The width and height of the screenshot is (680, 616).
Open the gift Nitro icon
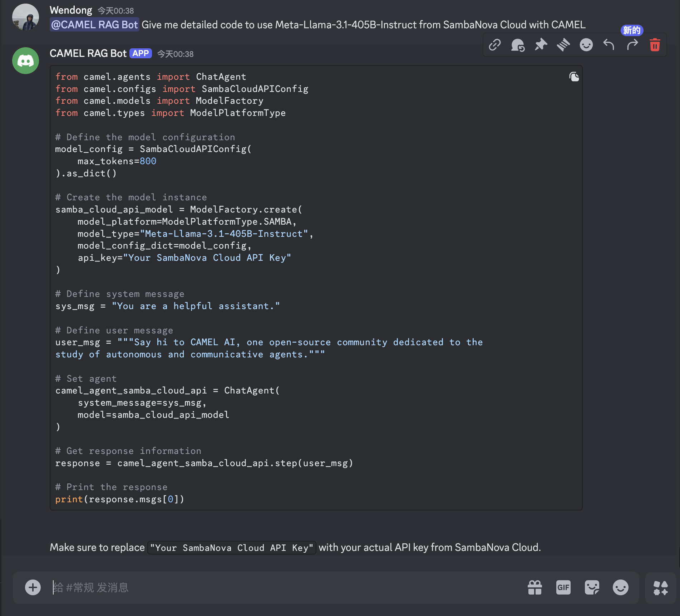tap(535, 587)
